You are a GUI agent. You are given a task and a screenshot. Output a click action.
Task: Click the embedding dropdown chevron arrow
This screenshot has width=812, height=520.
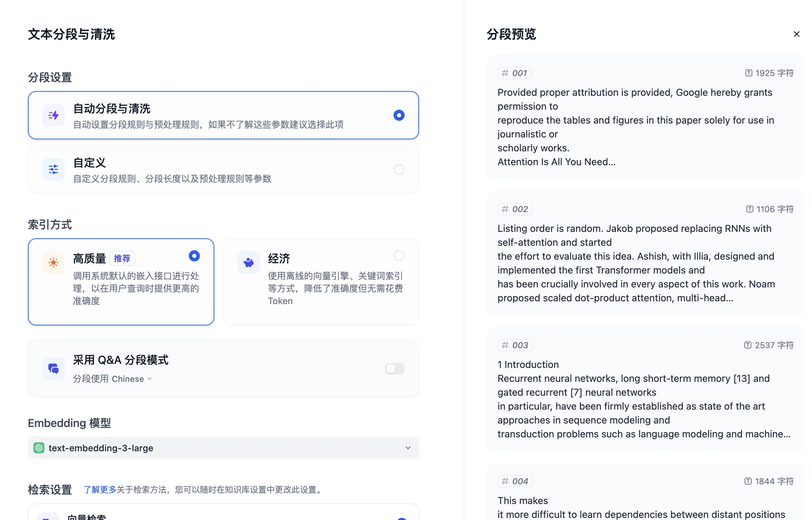[408, 448]
